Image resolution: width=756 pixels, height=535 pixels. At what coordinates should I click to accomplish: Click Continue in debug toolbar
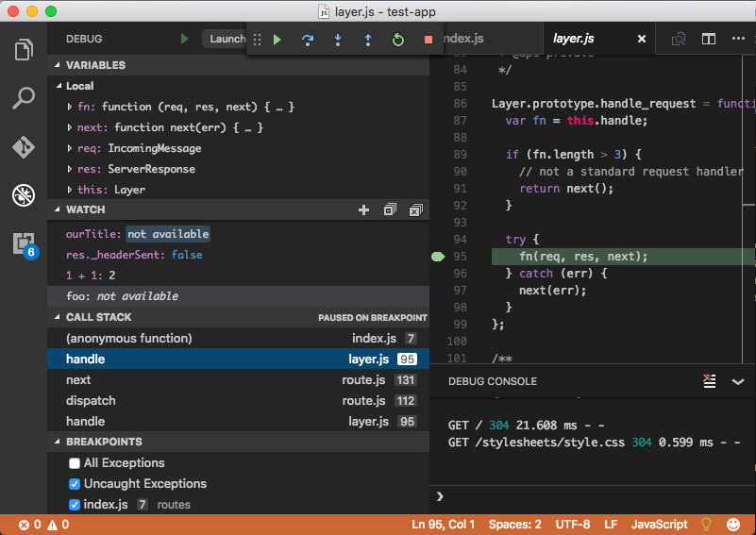point(277,40)
